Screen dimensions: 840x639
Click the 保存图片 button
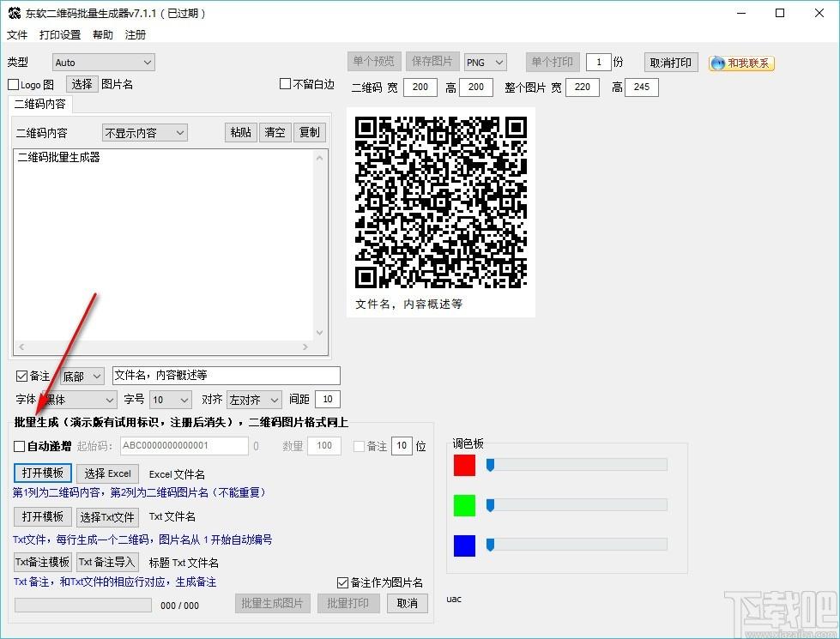[432, 62]
